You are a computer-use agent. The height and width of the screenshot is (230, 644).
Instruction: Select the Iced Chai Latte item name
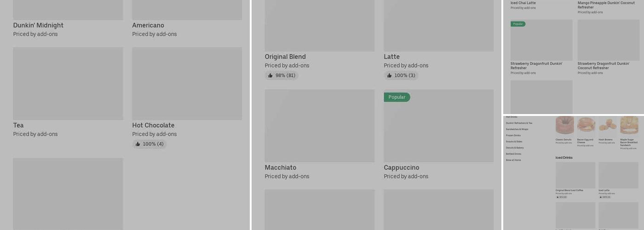click(x=523, y=3)
